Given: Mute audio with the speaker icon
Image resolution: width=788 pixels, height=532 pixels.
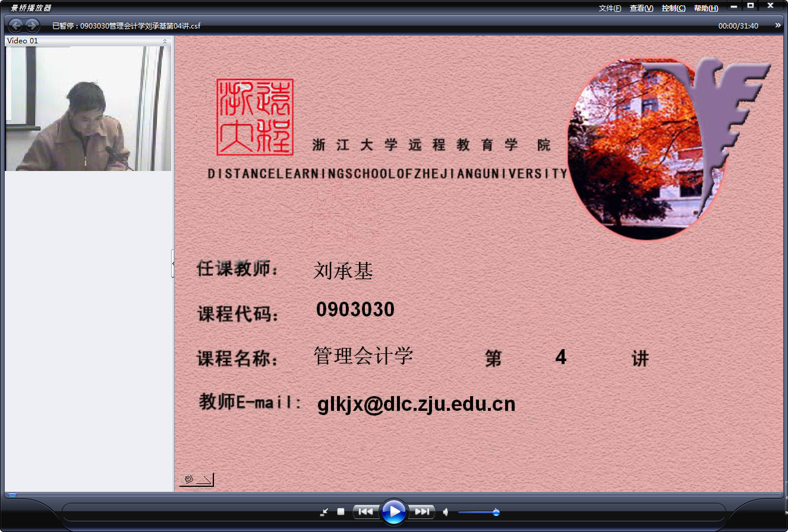Looking at the screenshot, I should (446, 512).
